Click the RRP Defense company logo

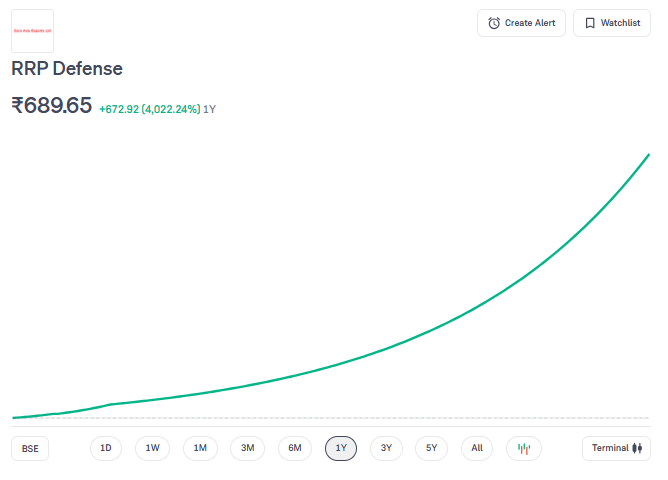click(x=32, y=31)
